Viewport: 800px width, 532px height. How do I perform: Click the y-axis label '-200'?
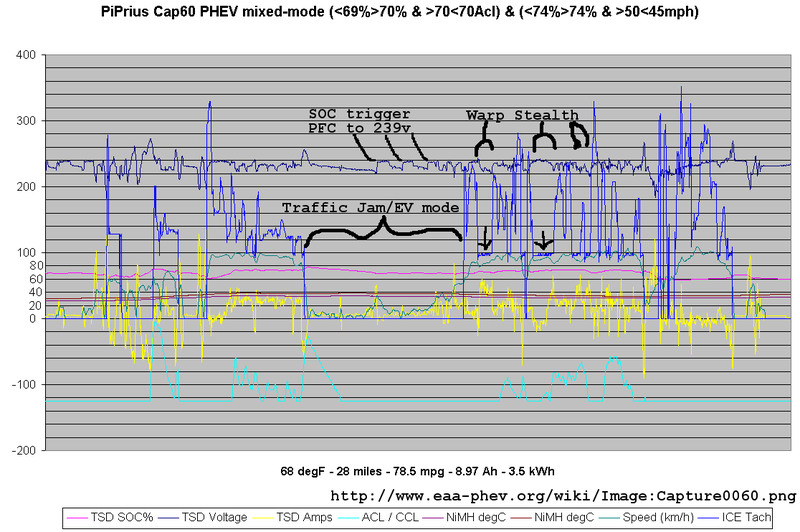pyautogui.click(x=24, y=450)
